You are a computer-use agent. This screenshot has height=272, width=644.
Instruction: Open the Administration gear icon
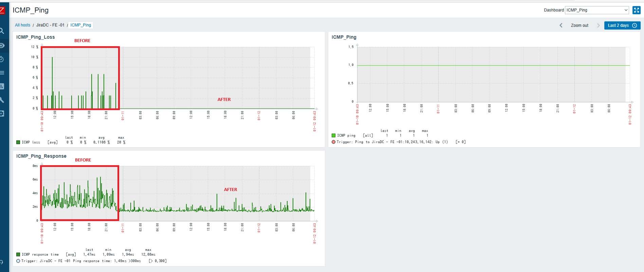(x=2, y=114)
